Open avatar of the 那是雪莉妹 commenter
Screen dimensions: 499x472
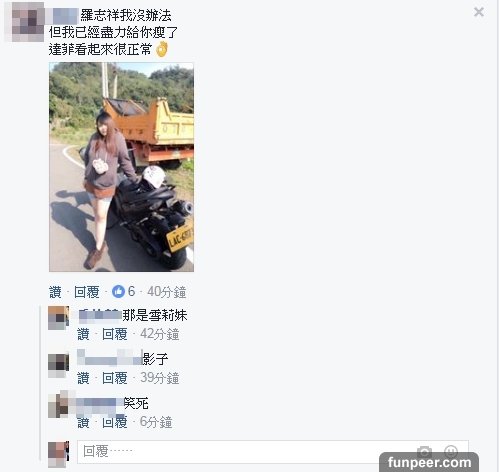coord(58,318)
